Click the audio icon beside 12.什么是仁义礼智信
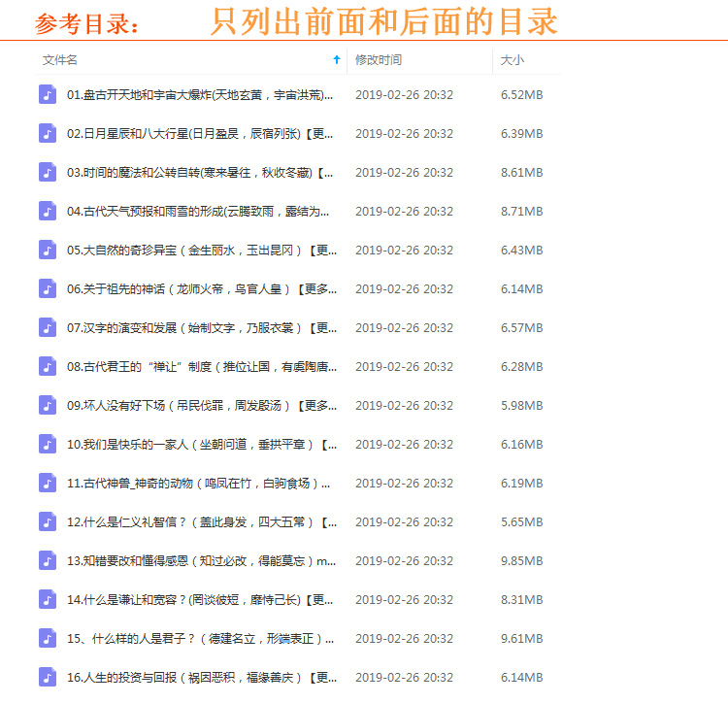The image size is (728, 704). pos(48,521)
